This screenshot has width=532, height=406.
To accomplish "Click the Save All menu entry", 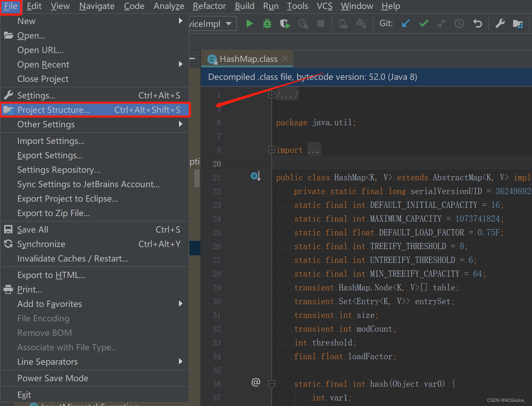I will click(x=32, y=229).
